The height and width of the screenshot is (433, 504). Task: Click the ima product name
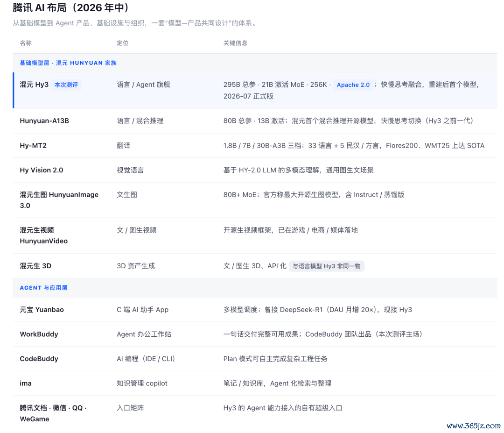(26, 383)
